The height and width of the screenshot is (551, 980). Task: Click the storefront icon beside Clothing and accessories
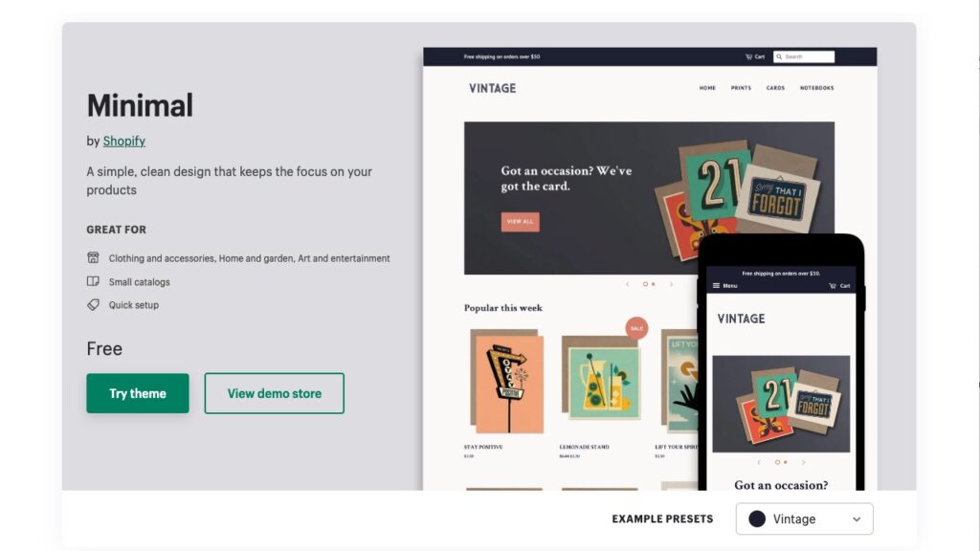(x=93, y=257)
